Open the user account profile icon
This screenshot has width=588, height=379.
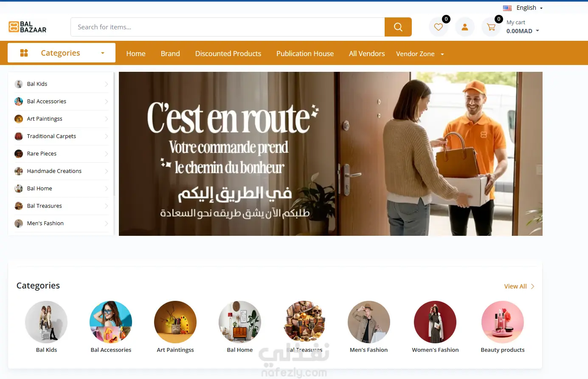465,27
